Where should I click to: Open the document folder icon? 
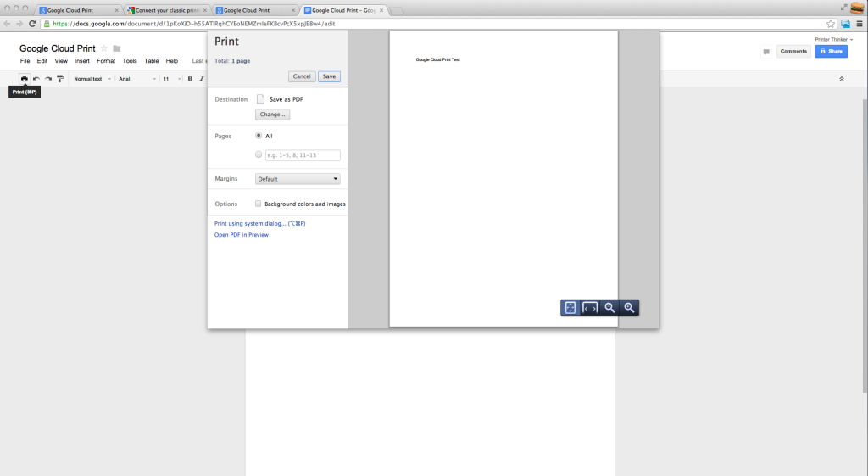click(117, 48)
